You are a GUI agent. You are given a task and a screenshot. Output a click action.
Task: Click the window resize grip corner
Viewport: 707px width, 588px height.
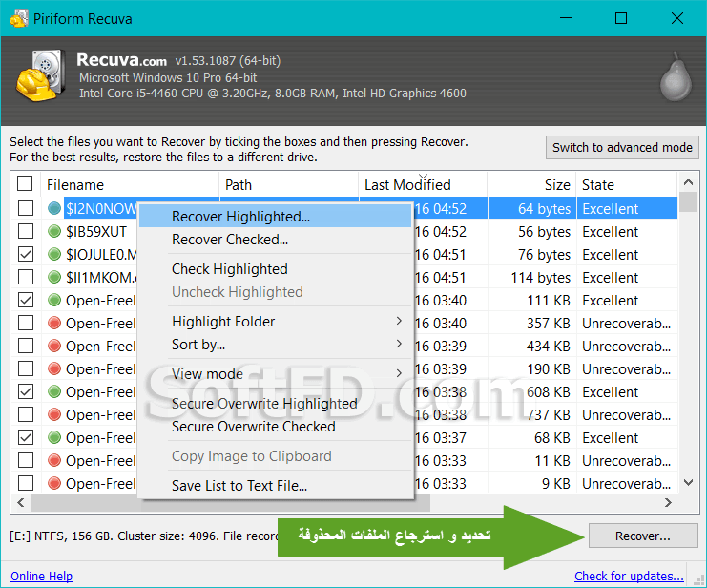[700, 581]
